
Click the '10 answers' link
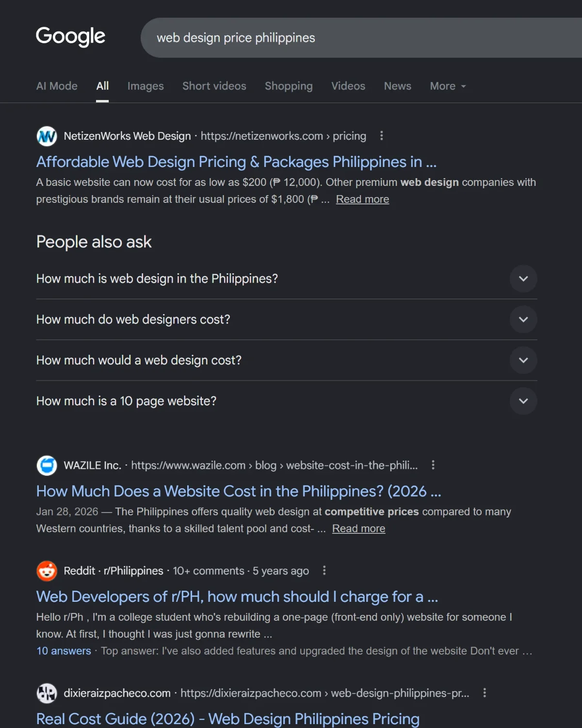[x=64, y=651]
